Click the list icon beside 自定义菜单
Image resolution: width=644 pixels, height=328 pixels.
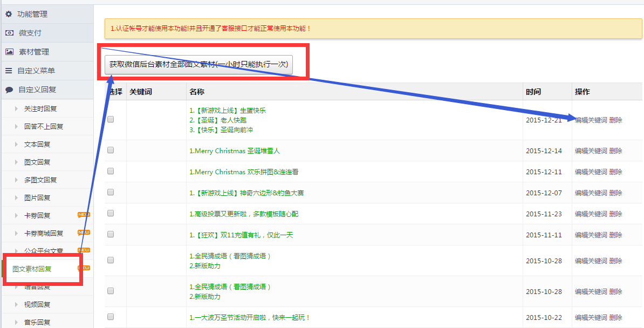click(9, 71)
